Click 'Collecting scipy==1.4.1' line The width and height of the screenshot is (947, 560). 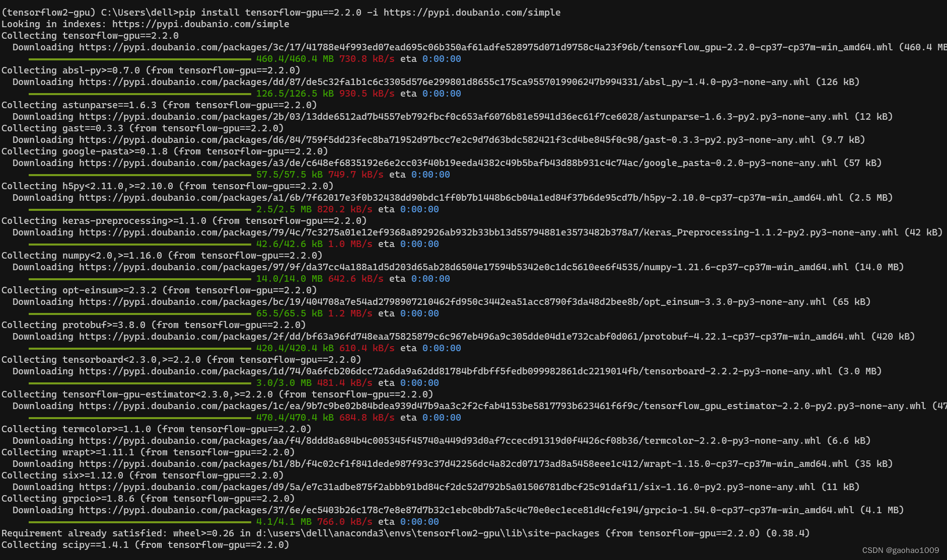pos(145,544)
